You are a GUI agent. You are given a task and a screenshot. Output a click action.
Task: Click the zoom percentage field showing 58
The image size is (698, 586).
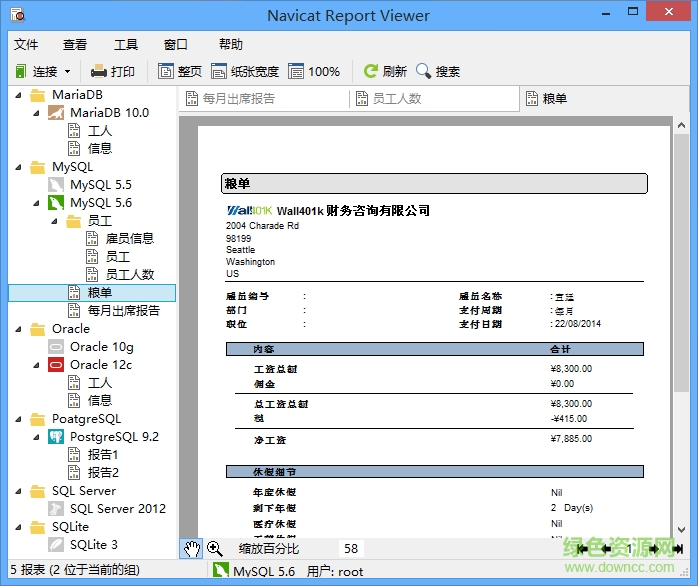tap(351, 548)
